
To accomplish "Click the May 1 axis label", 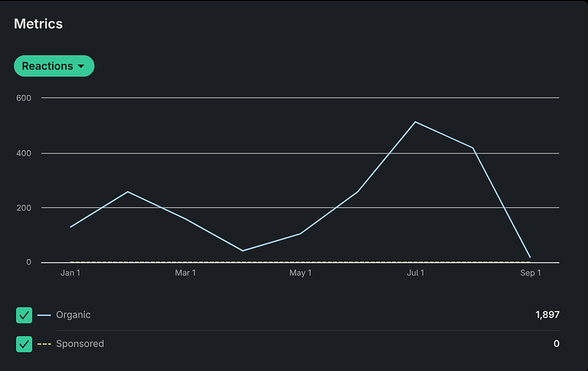I will 300,273.
